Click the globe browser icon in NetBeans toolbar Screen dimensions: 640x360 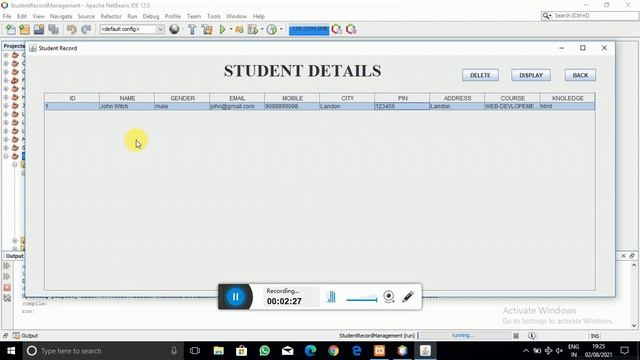tap(174, 29)
